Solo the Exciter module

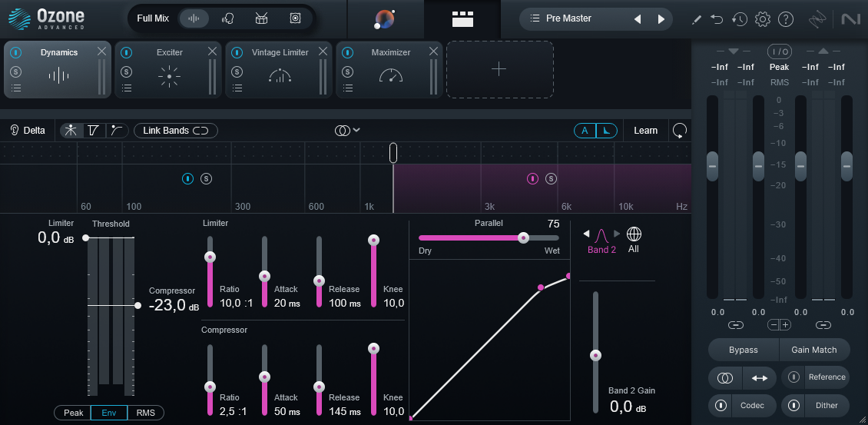(127, 71)
